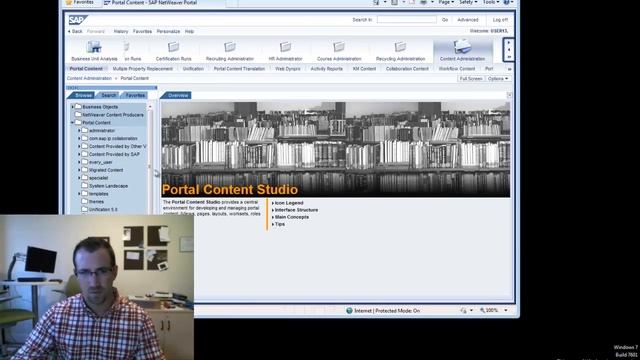
Task: Open the Recruiting Administrator role icon
Action: (230, 47)
